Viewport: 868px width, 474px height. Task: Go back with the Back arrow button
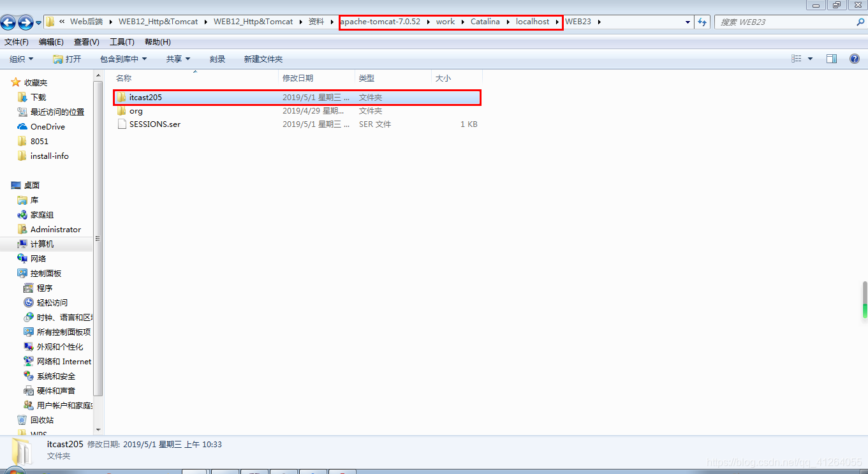8,22
